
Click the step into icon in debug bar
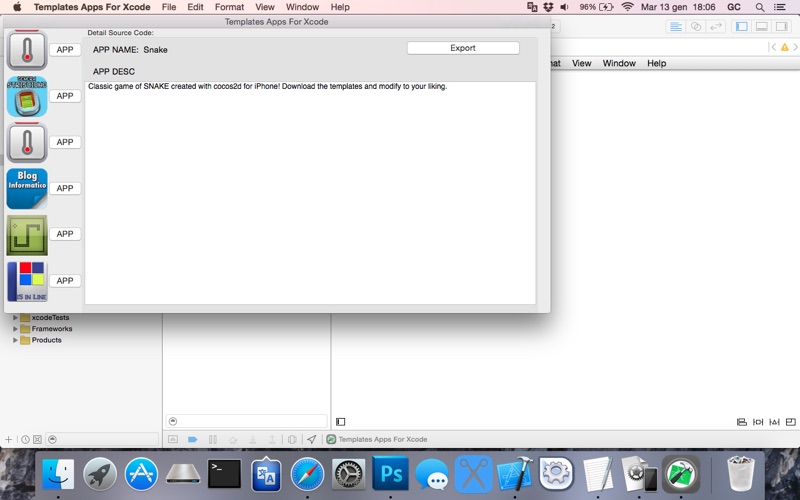(253, 439)
